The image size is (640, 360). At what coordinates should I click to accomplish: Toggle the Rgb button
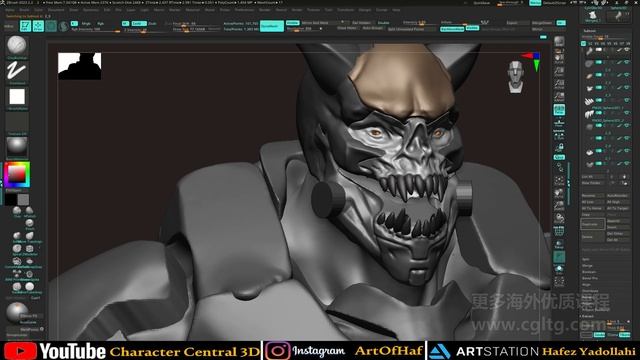pos(100,24)
